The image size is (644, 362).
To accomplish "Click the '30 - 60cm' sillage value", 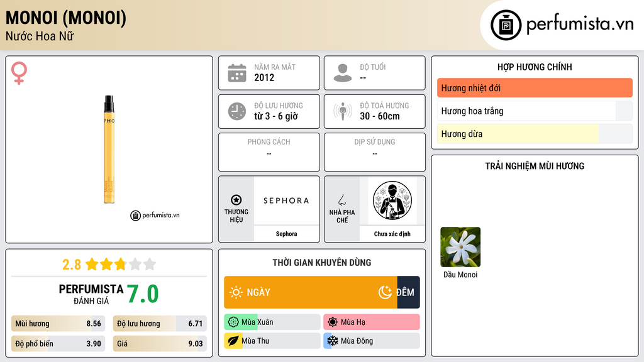I will tap(379, 116).
